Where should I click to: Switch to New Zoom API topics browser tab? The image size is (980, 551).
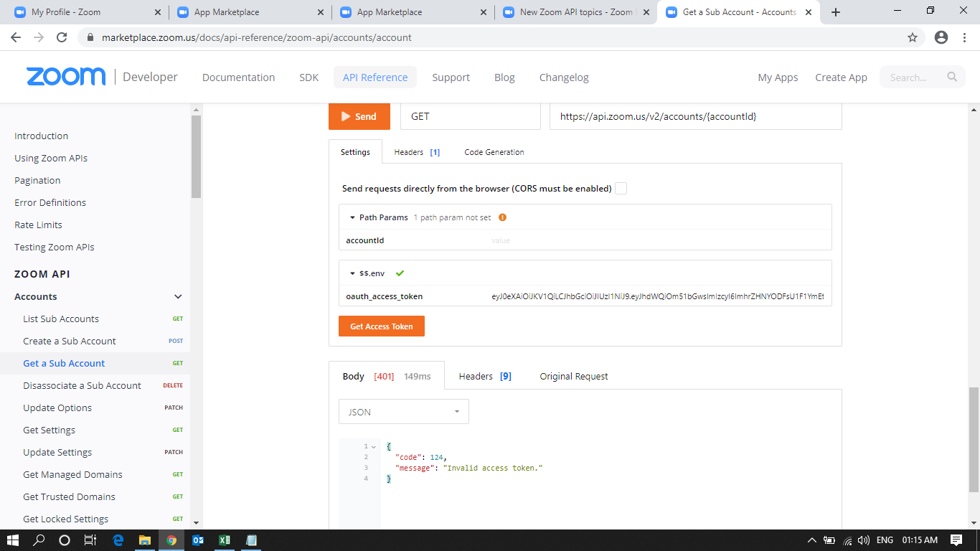tap(576, 12)
